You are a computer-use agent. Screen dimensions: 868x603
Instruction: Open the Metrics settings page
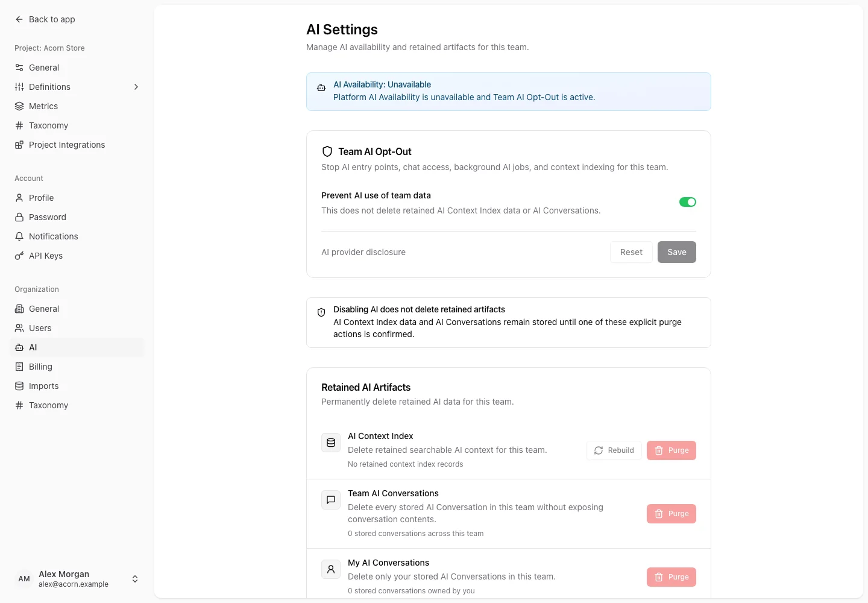point(77,106)
